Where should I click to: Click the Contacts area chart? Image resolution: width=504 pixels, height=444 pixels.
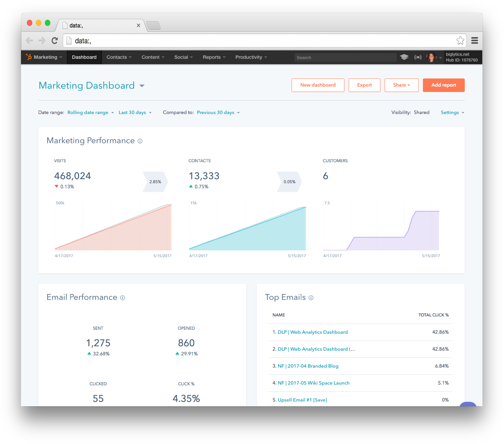click(247, 226)
